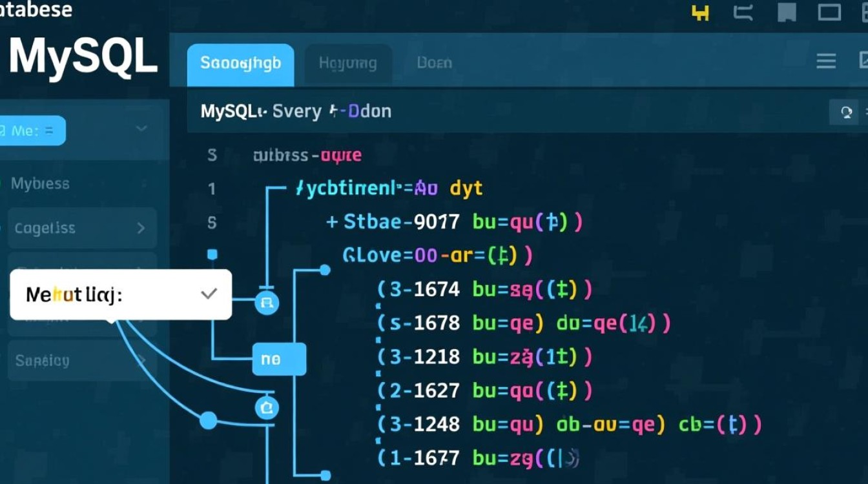Toggle the checkmark in the 'Mehut Liaj' popup

(x=208, y=294)
